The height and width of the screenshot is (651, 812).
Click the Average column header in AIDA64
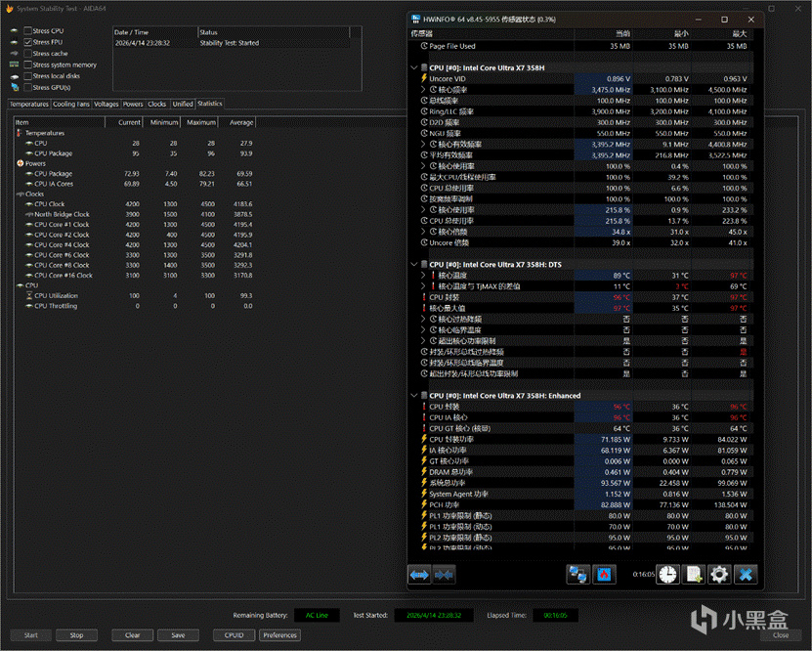236,122
